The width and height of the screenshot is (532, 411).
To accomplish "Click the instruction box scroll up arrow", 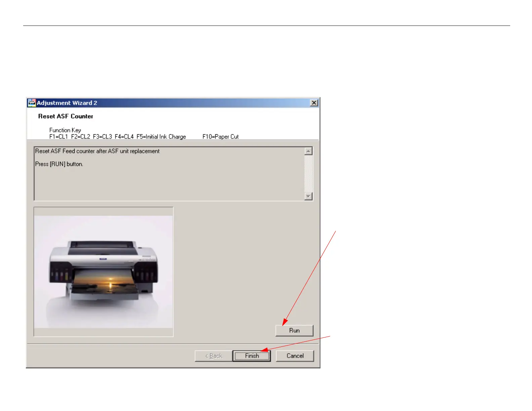I will pyautogui.click(x=308, y=151).
